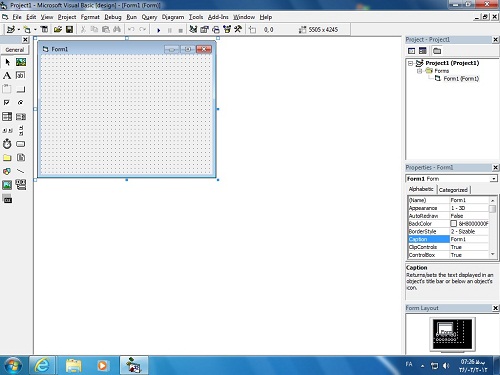This screenshot has height=375, width=500.
Task: Collapse the Project1 tree node
Action: point(411,63)
